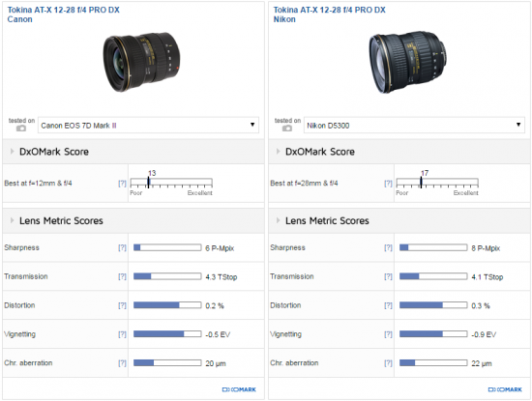The height and width of the screenshot is (401, 532).
Task: Click the '-0.5 EV' vignetting value
Action: click(x=218, y=334)
